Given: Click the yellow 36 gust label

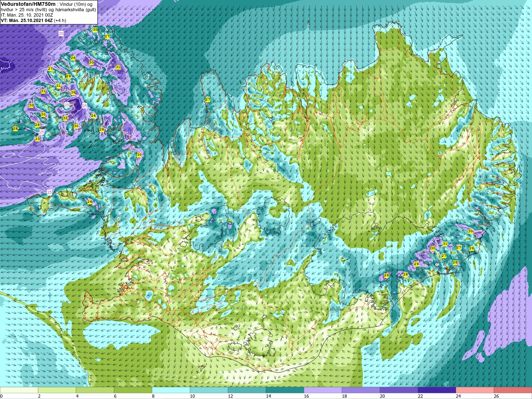Looking at the screenshot, I should (73, 93).
